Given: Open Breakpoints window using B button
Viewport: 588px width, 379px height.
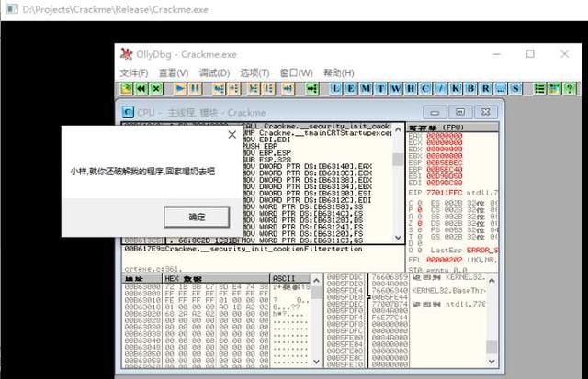Looking at the screenshot, I should [469, 88].
